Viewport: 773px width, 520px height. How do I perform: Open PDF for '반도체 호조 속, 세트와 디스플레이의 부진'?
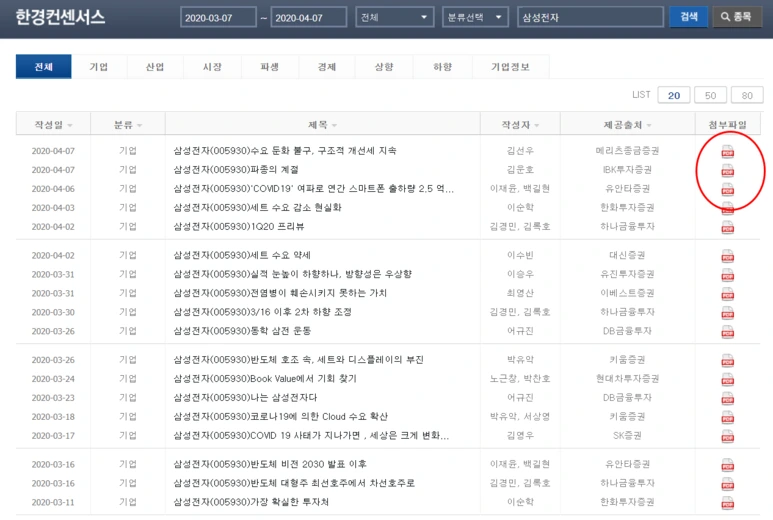(x=727, y=360)
